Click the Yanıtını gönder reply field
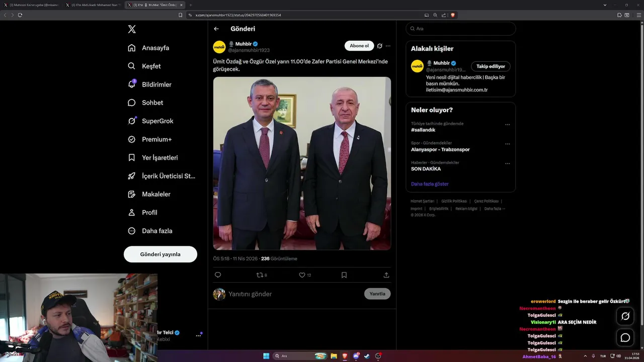 click(x=294, y=294)
